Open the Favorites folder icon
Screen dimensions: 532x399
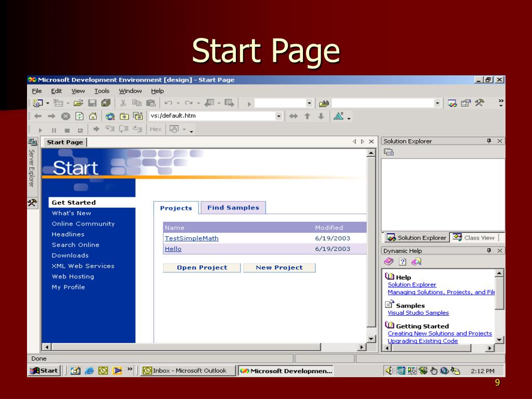click(124, 116)
